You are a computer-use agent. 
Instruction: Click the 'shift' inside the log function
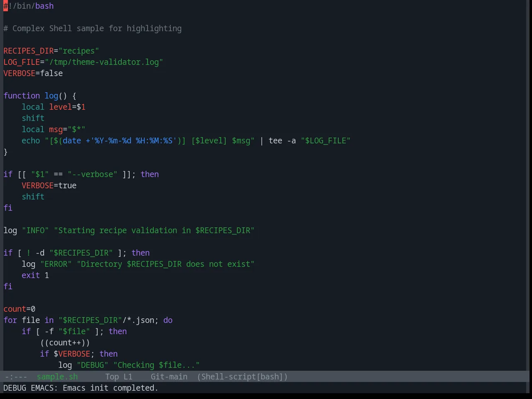[x=33, y=118]
